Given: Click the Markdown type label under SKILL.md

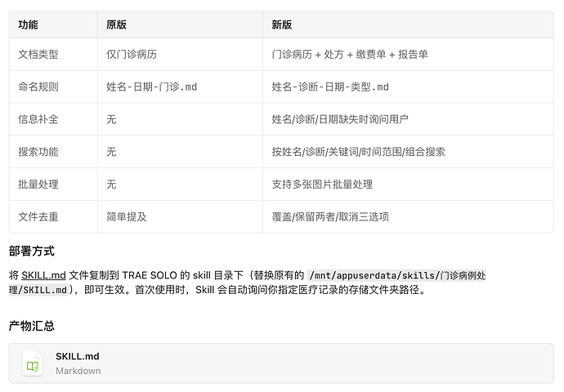Looking at the screenshot, I should (78, 371).
